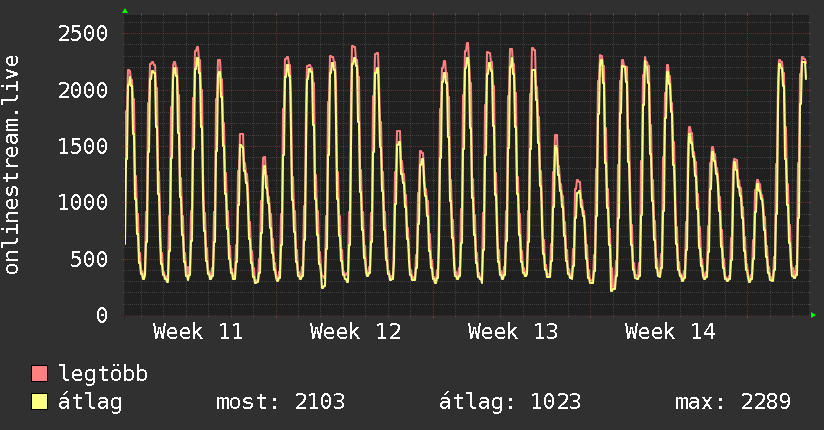
Task: Click the green arrow ending the x-axis
Action: point(813,315)
